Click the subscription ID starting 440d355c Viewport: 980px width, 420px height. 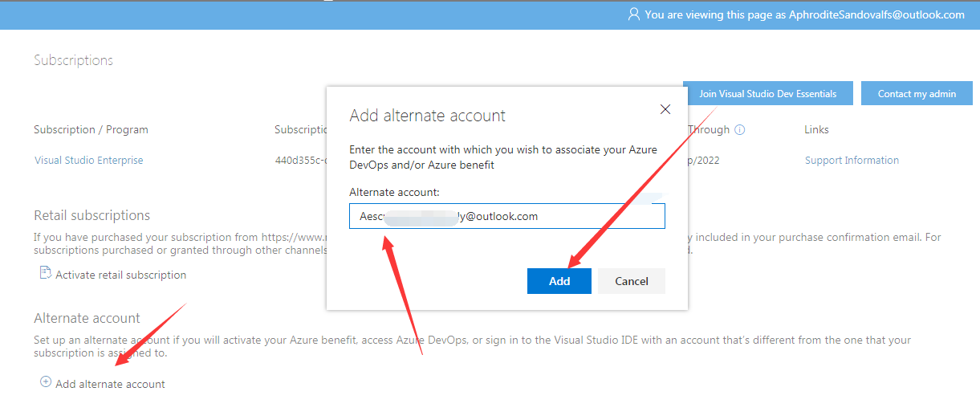(300, 161)
